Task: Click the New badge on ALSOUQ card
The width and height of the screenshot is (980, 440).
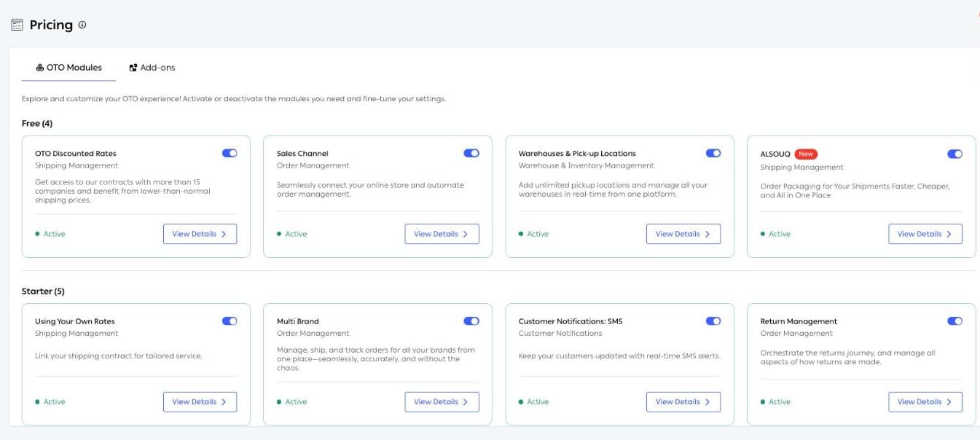Action: pos(806,154)
